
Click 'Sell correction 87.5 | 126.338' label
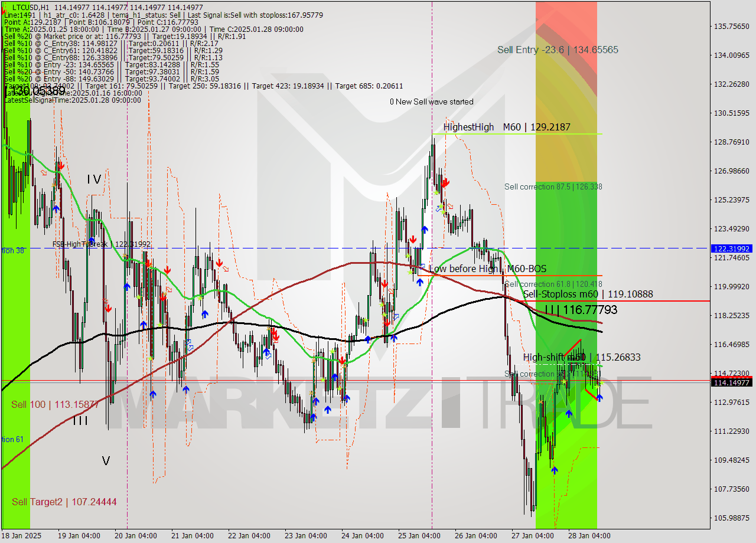click(553, 187)
